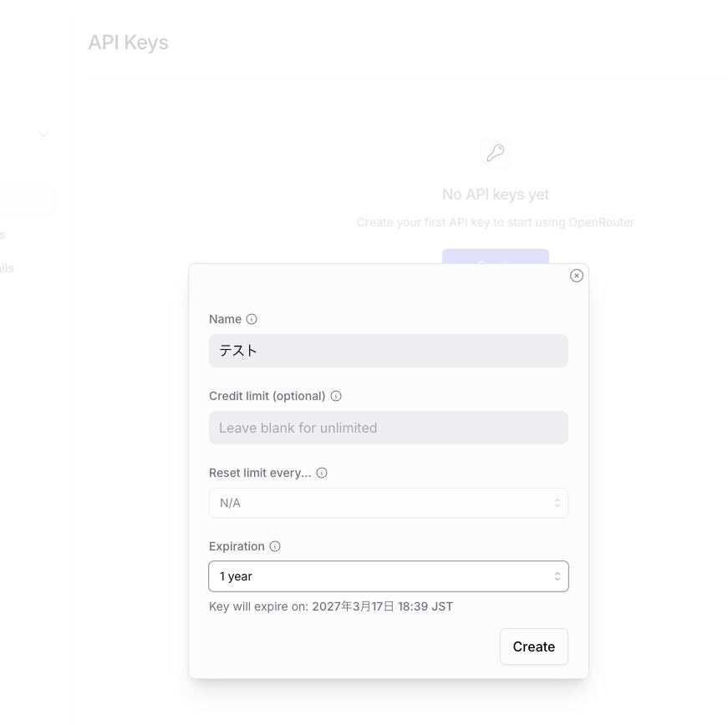
Task: Focus the Name input containing テスト
Action: pyautogui.click(x=388, y=351)
